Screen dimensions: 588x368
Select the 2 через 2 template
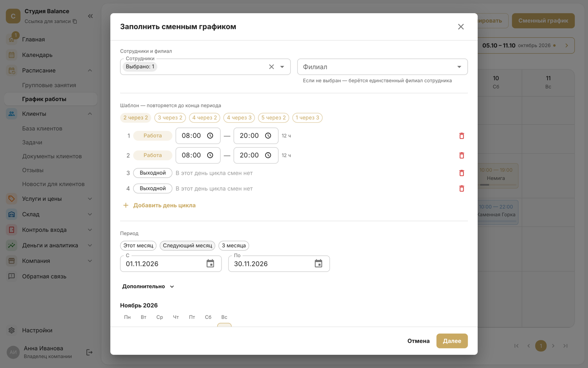[x=136, y=118]
